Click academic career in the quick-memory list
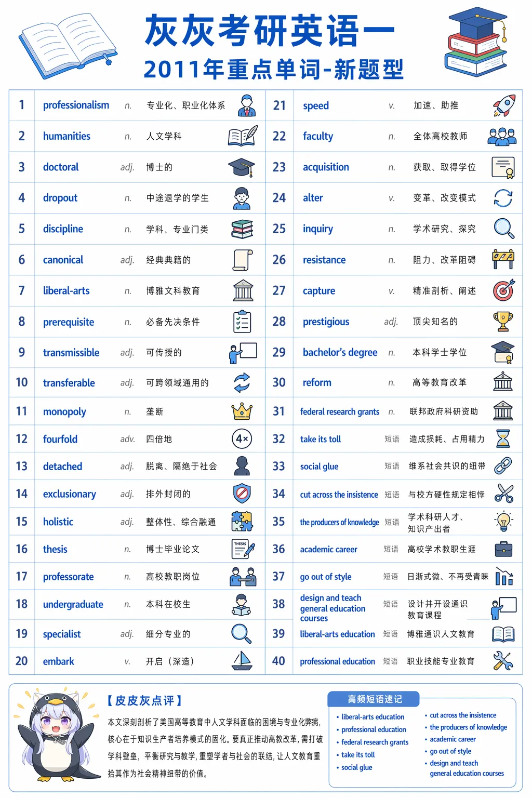The height and width of the screenshot is (798, 532). point(453,739)
